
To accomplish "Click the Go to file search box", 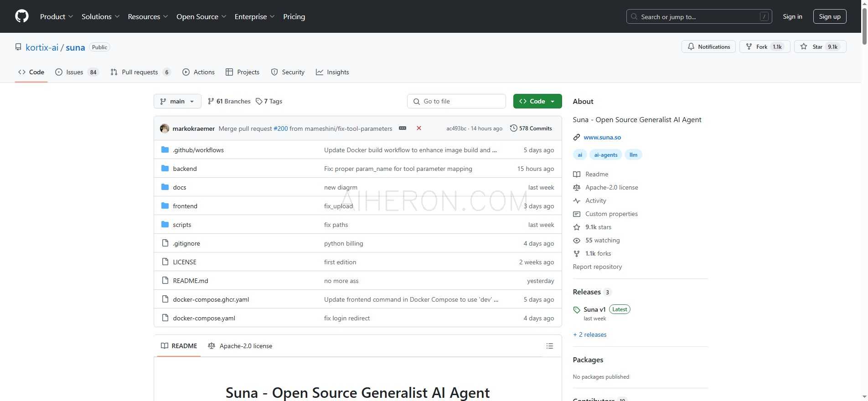I will tap(456, 101).
